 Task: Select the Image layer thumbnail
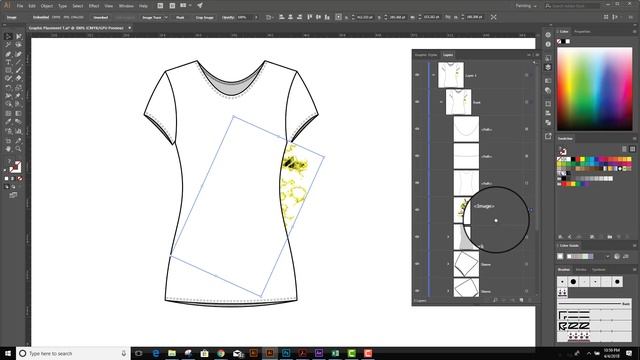point(462,210)
